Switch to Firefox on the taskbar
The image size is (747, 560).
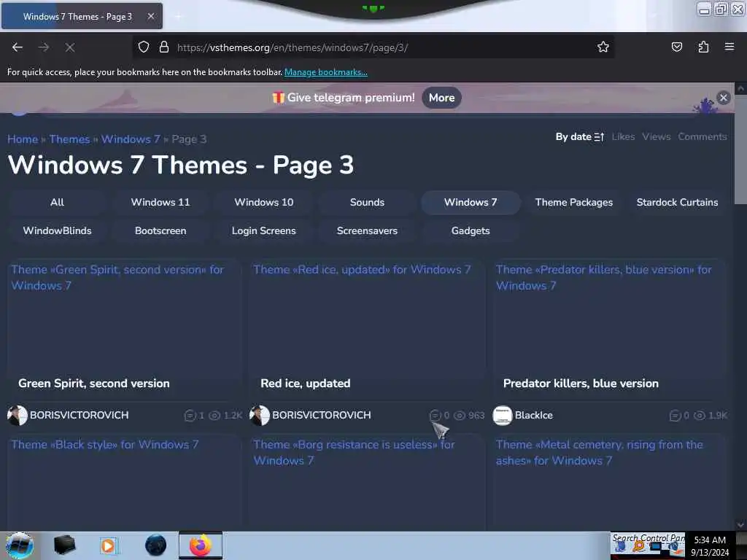[201, 545]
